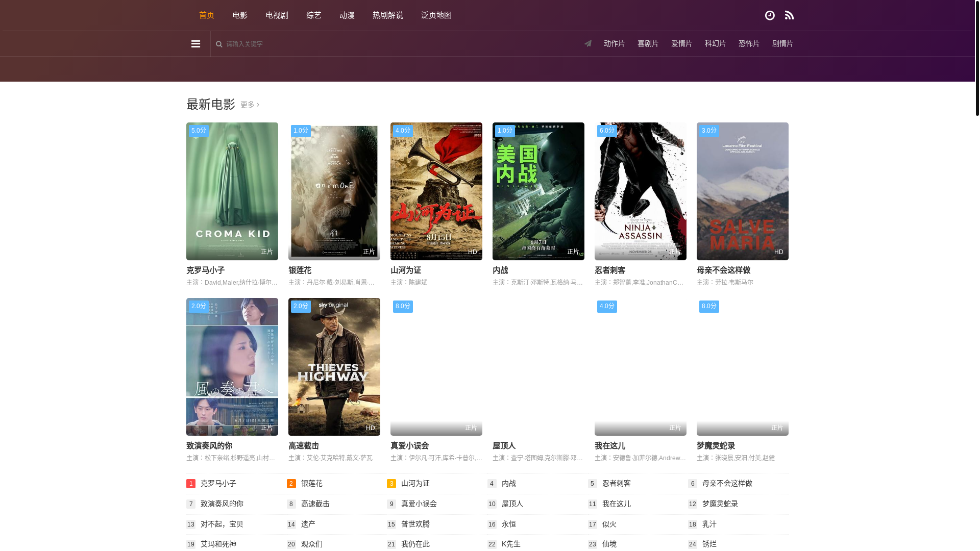Click title 克罗马小子 under poster
The width and height of the screenshot is (980, 551).
point(205,270)
